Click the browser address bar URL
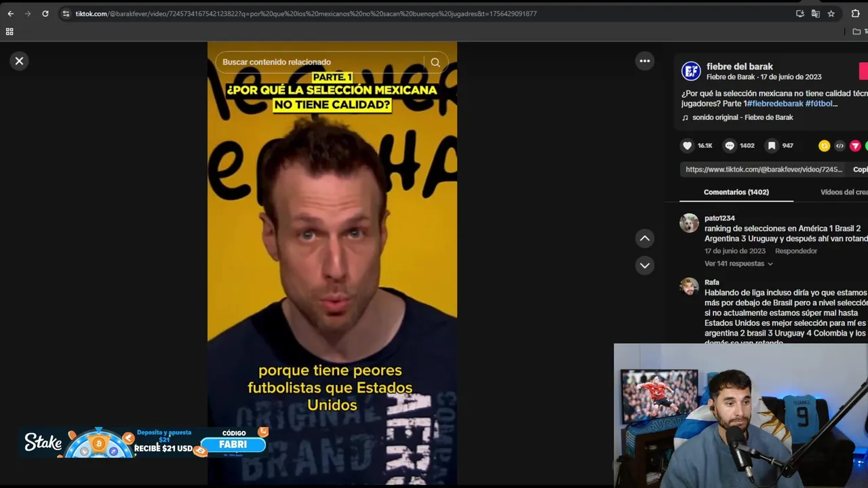 [306, 14]
